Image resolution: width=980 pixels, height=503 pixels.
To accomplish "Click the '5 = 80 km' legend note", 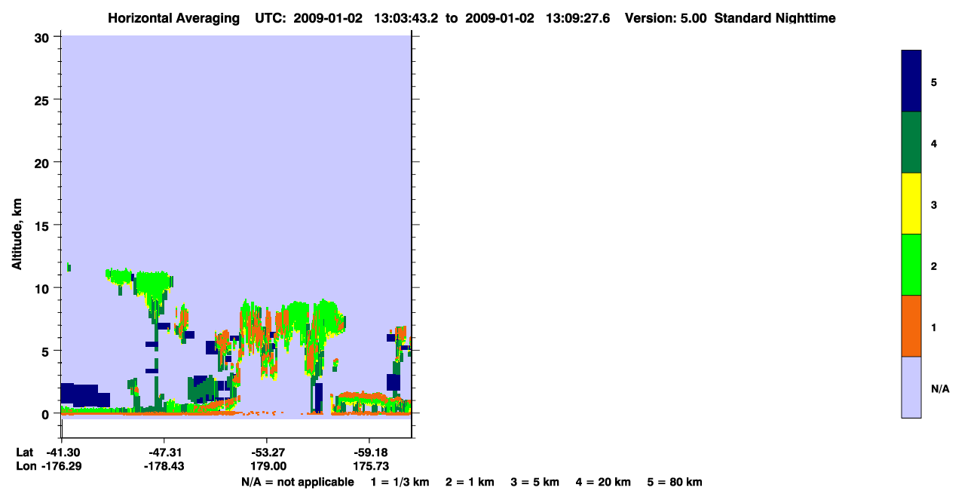I will pyautogui.click(x=675, y=482).
